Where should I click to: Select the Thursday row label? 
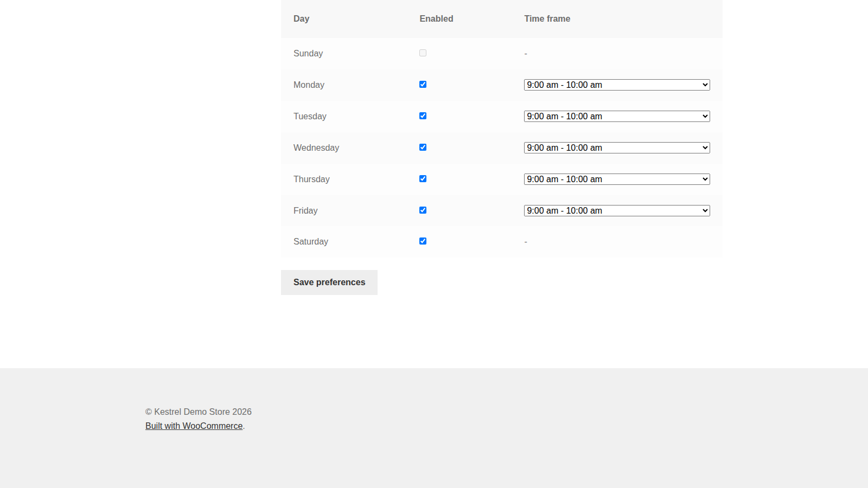[311, 179]
